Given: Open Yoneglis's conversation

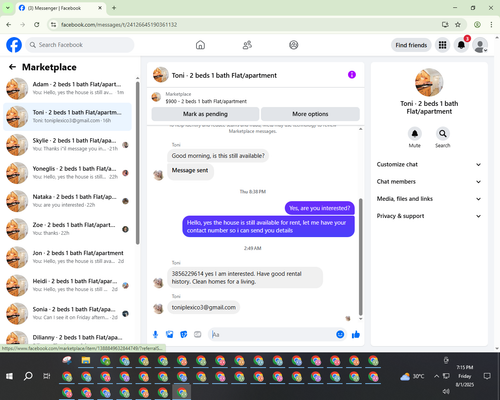Looking at the screenshot, I should click(67, 173).
